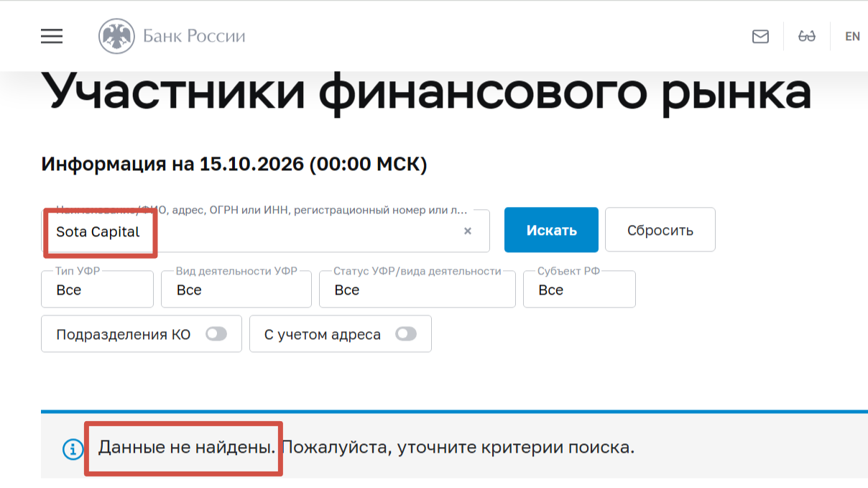The width and height of the screenshot is (868, 488).
Task: Clear the search field with the × icon
Action: [468, 231]
